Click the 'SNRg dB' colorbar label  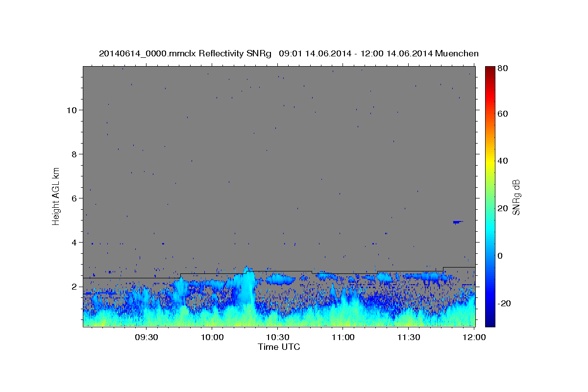pos(516,196)
